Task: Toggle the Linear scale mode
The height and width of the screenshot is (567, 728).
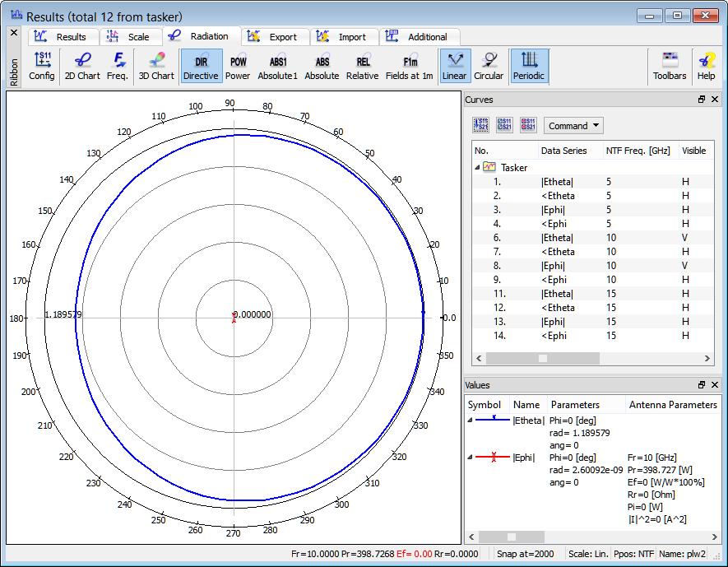Action: pyautogui.click(x=454, y=66)
